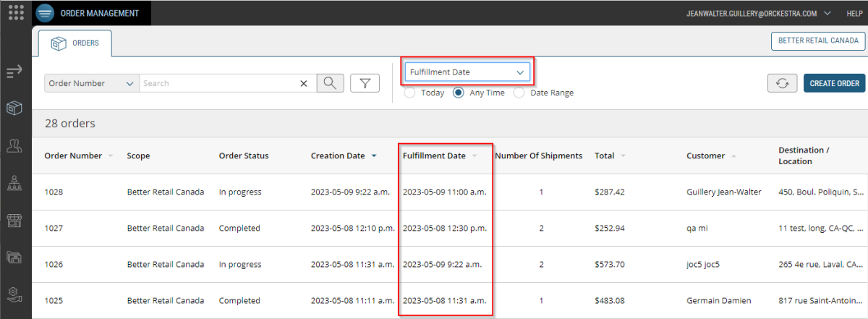Click customer qa mi
This screenshot has height=319, width=868.
(x=697, y=228)
